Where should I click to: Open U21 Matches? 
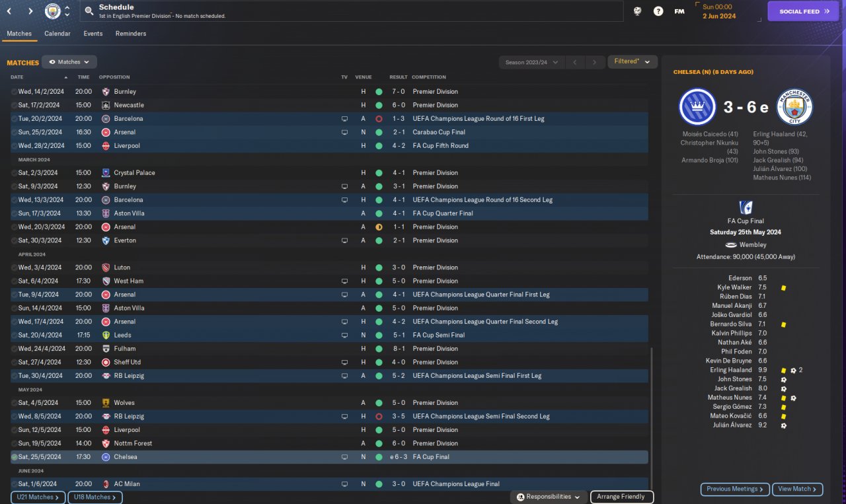point(38,497)
